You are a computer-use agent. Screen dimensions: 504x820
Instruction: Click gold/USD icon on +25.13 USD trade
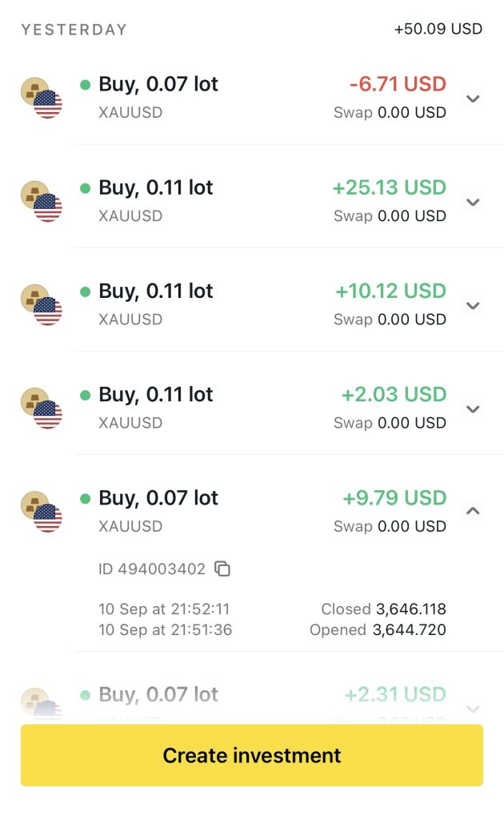click(41, 202)
